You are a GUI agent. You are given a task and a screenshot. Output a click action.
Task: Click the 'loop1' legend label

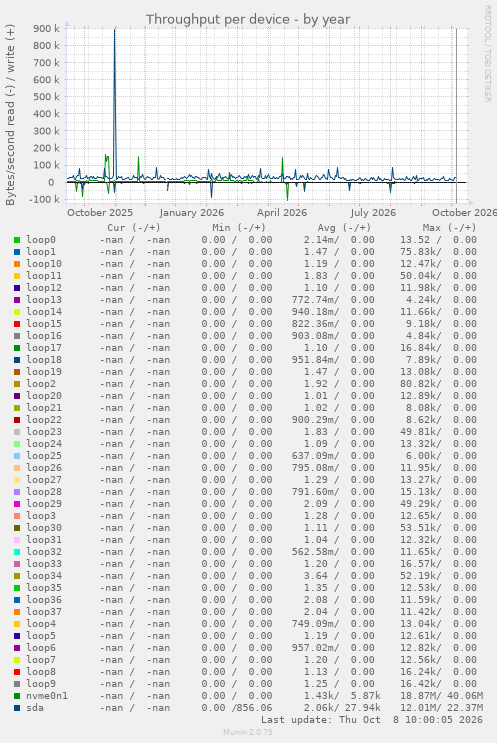(x=41, y=252)
